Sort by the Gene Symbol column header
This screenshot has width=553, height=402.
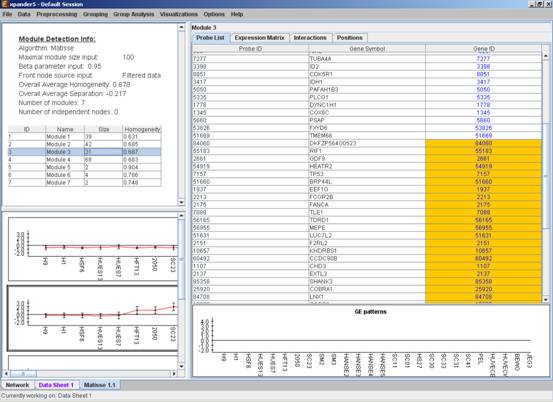click(367, 49)
